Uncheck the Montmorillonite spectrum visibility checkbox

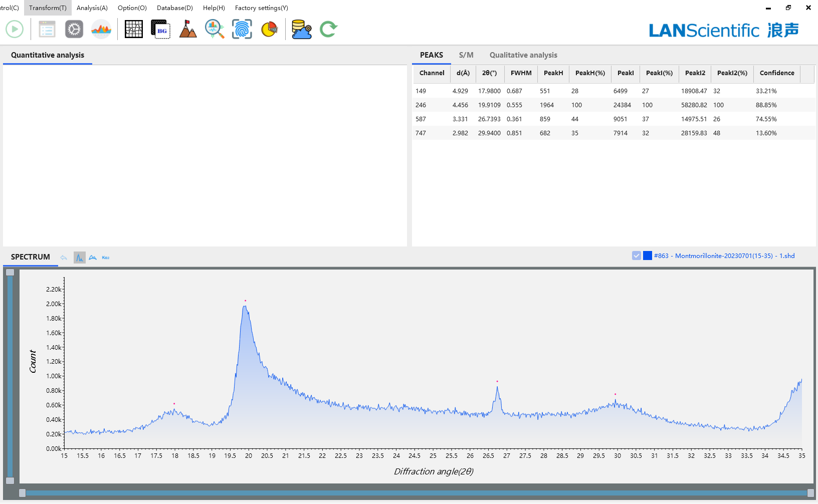click(x=637, y=256)
